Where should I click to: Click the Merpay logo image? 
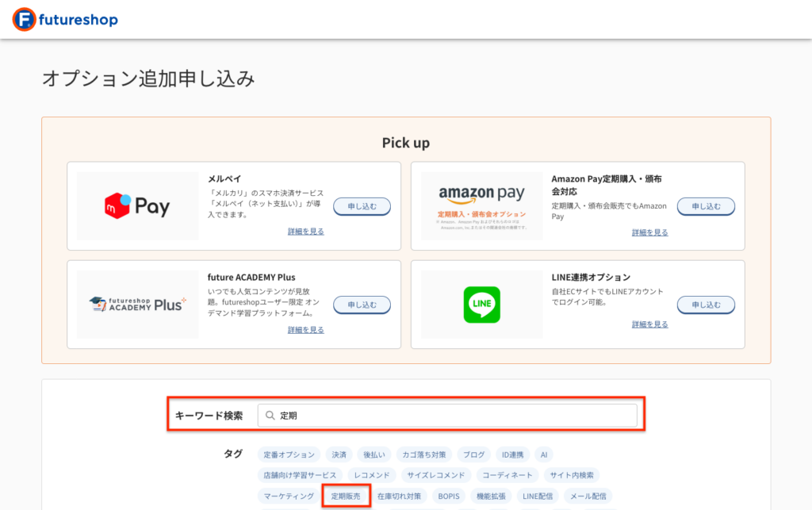(x=137, y=206)
